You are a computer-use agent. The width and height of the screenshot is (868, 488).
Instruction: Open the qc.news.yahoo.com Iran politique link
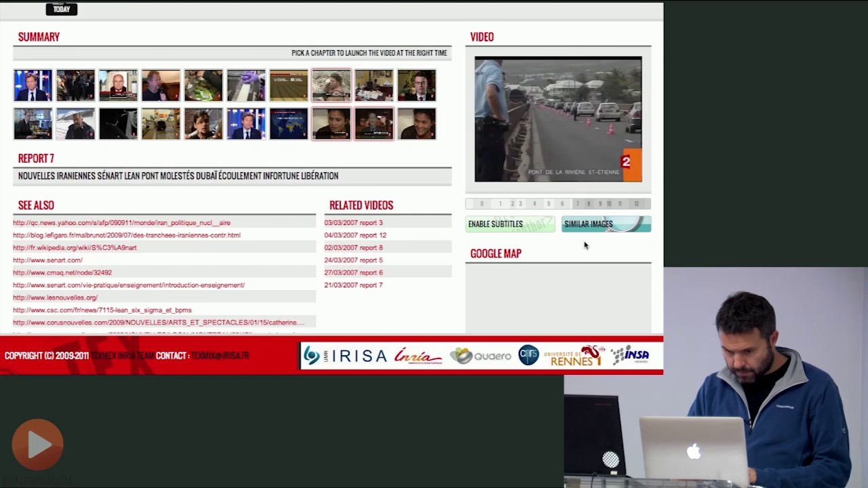click(x=121, y=222)
